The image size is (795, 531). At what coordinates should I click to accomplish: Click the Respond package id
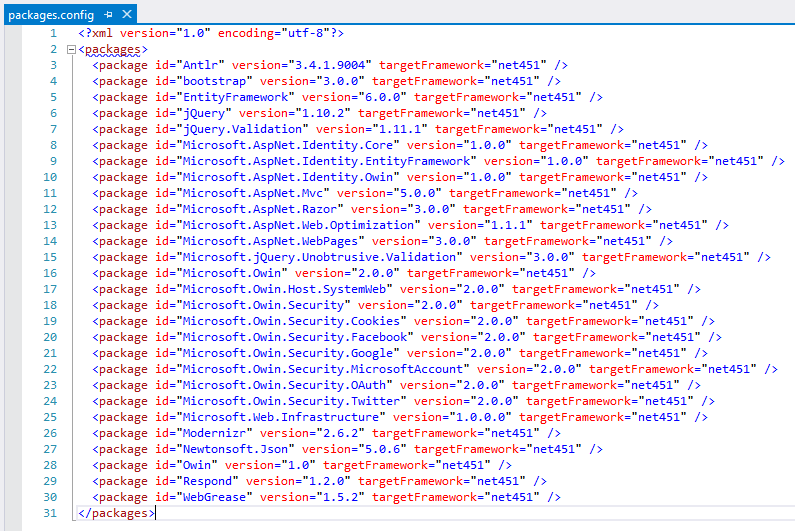207,481
